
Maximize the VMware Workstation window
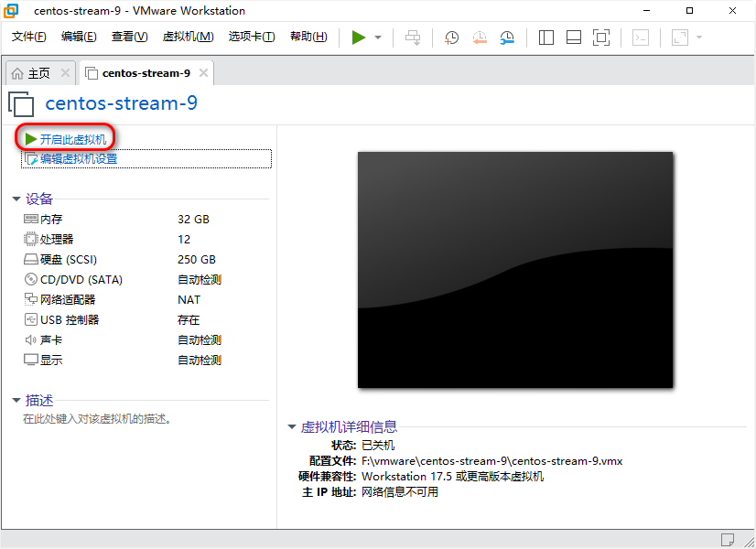coord(689,11)
